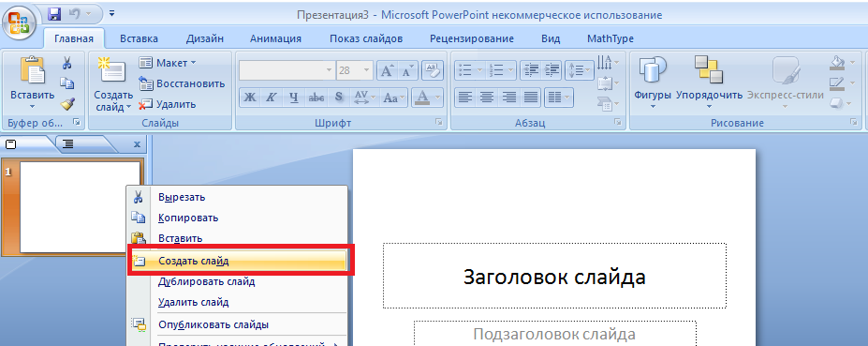Copy selection with ribbon copy icon

coord(67,83)
